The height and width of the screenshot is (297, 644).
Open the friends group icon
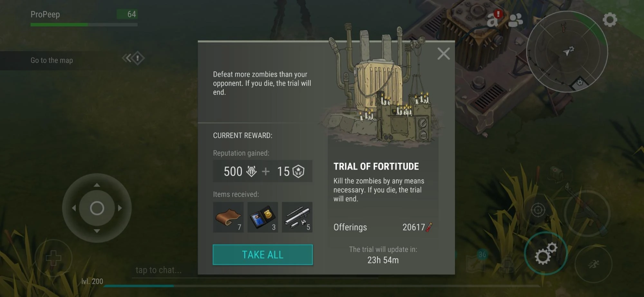[x=515, y=20]
